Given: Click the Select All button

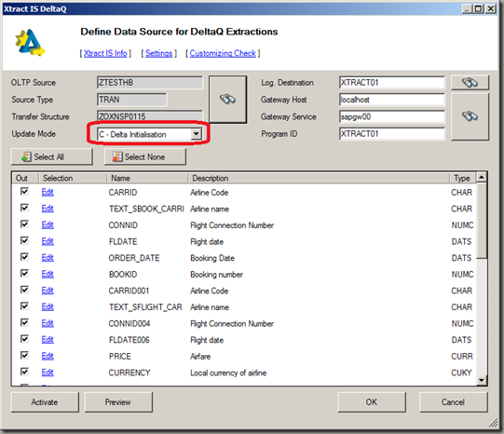Looking at the screenshot, I should coord(52,157).
